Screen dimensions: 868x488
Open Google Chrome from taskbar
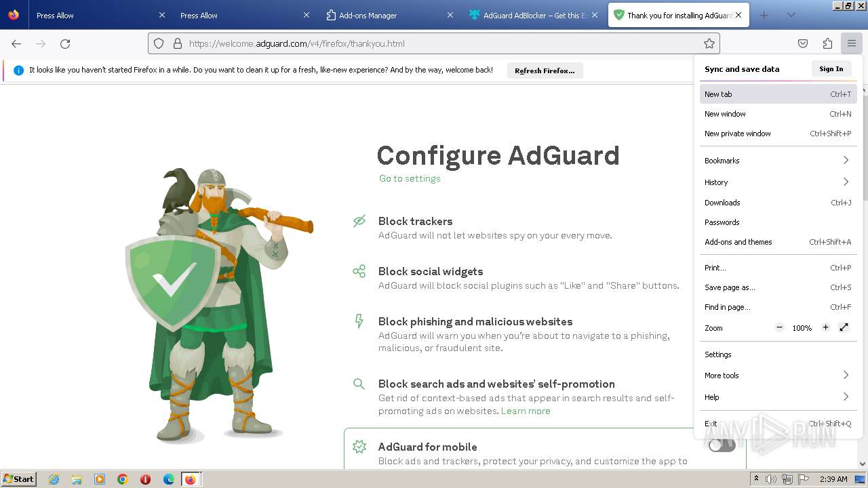pyautogui.click(x=123, y=479)
